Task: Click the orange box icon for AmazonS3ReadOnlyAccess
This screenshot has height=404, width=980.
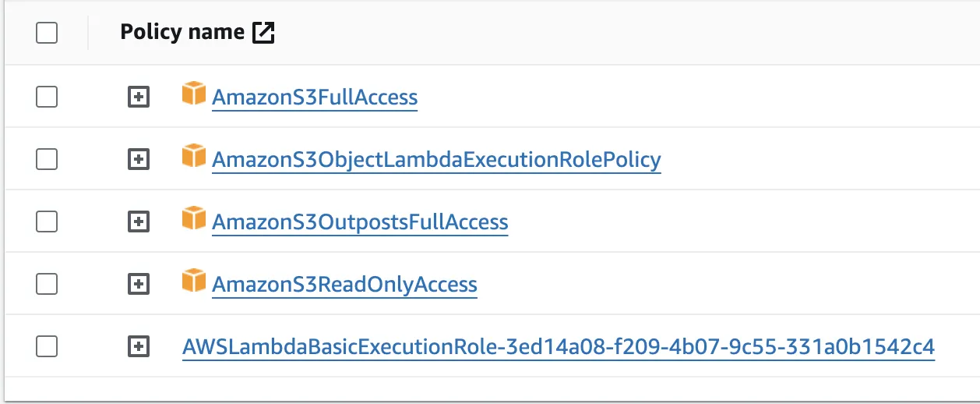Action: [x=194, y=280]
